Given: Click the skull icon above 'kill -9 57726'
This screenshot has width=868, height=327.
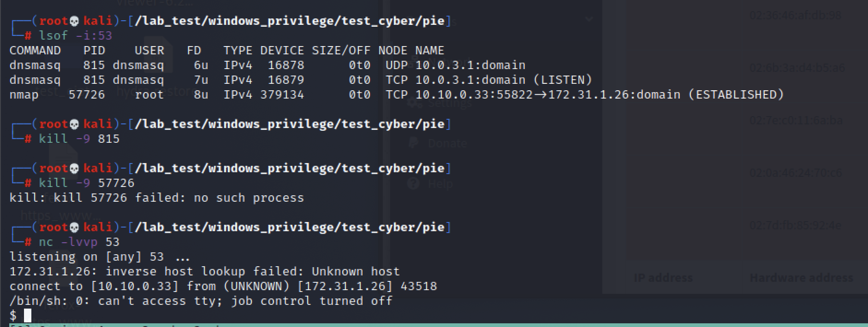Looking at the screenshot, I should click(x=74, y=168).
